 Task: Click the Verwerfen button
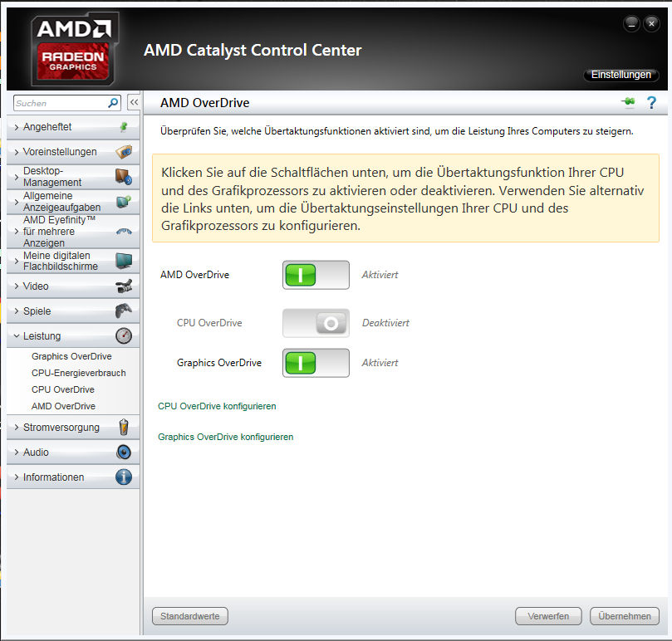[x=548, y=616]
